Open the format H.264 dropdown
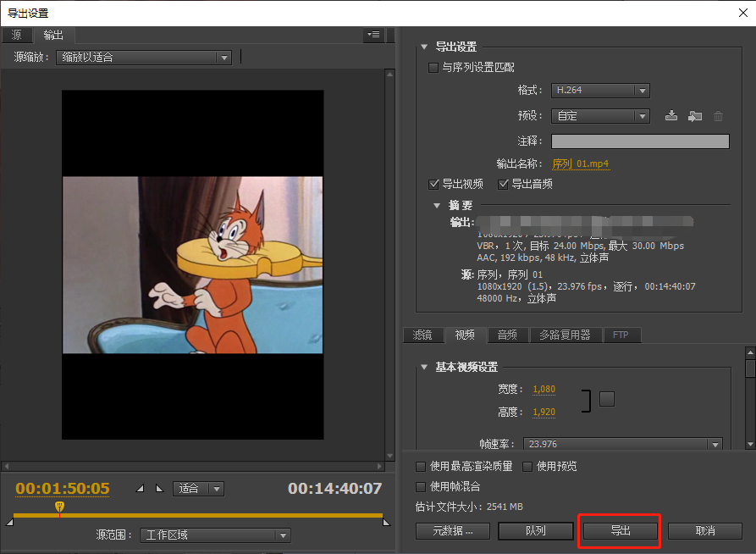This screenshot has width=756, height=554. pos(600,91)
